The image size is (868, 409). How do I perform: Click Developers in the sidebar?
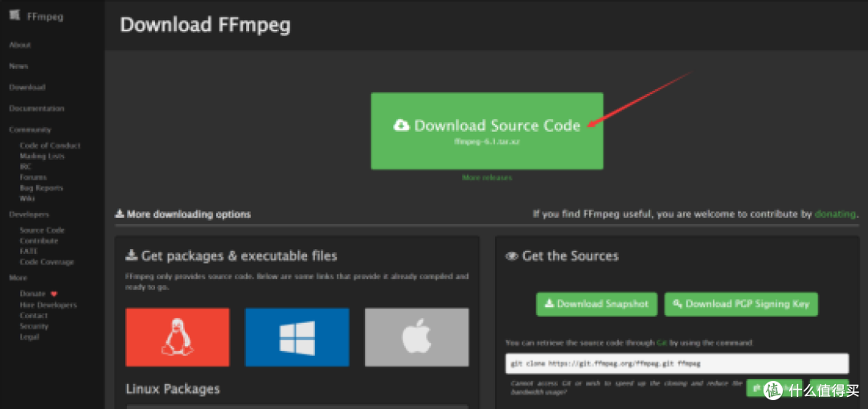coord(29,215)
